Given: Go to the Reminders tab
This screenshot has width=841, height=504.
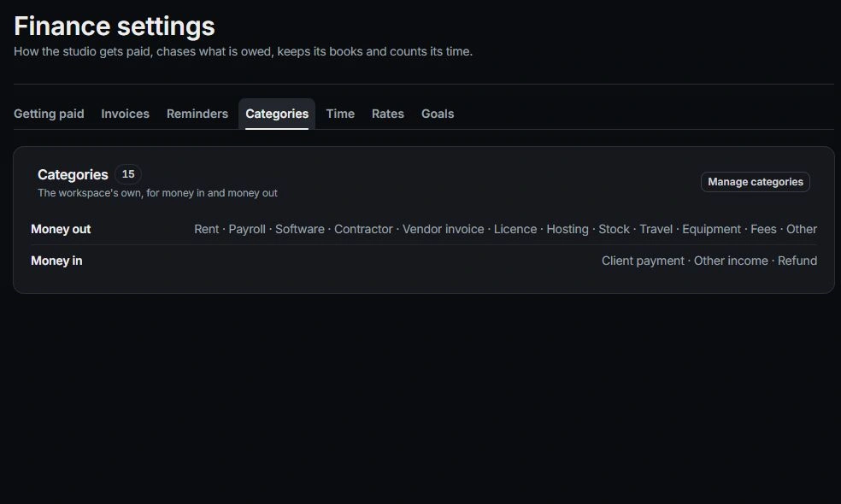Looking at the screenshot, I should [x=197, y=114].
